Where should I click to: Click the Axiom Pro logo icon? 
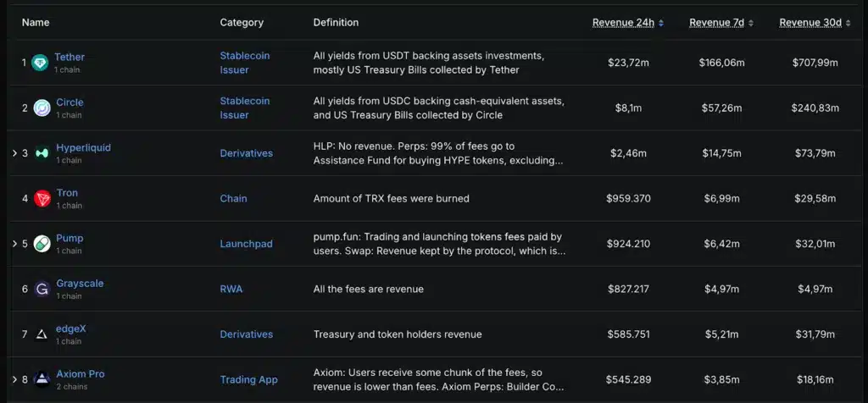tap(42, 379)
